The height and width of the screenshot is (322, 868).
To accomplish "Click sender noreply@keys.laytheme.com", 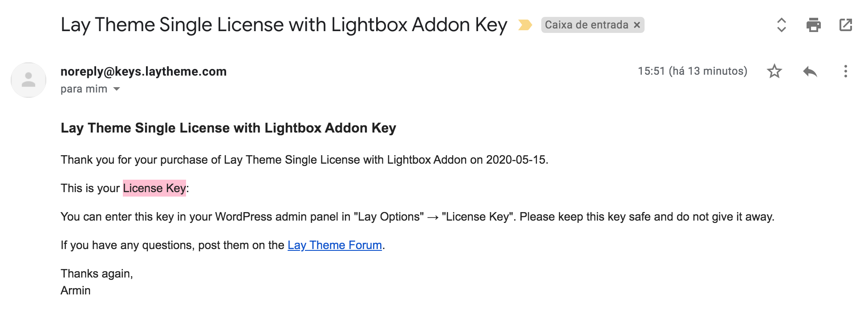I will [143, 71].
